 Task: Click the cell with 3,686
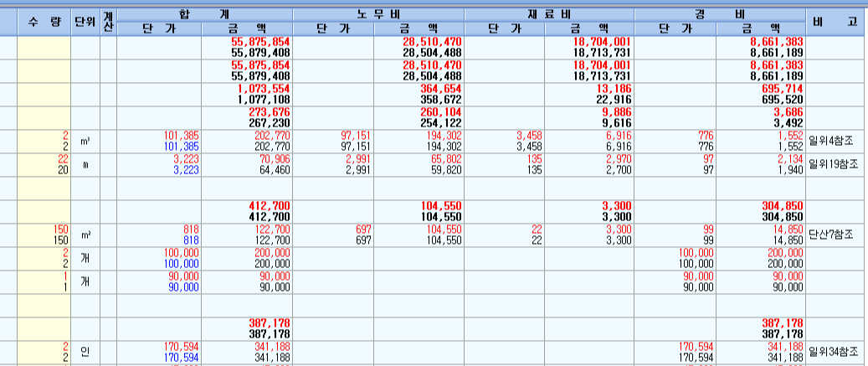[x=761, y=118]
